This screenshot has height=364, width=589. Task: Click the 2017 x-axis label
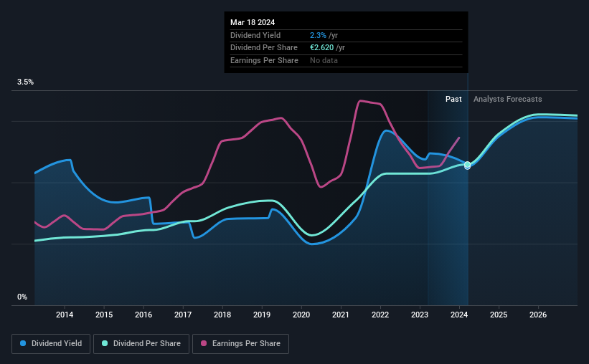pos(183,315)
